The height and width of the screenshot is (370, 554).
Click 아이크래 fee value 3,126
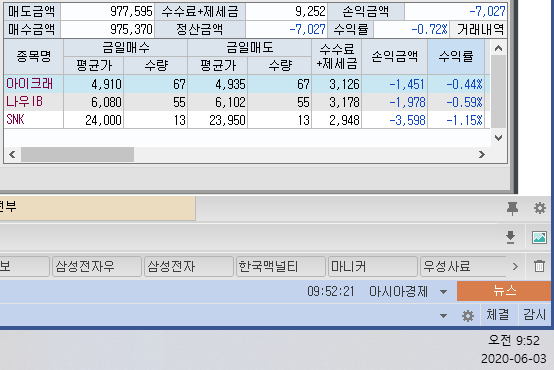point(344,84)
